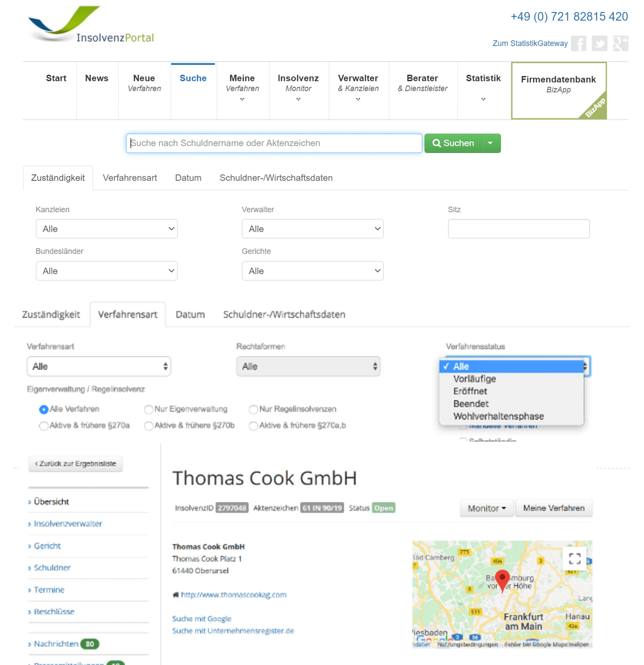Switch to upper Schuldner-/Wirtschaftsdaten tab
This screenshot has height=665, width=644.
pyautogui.click(x=276, y=178)
